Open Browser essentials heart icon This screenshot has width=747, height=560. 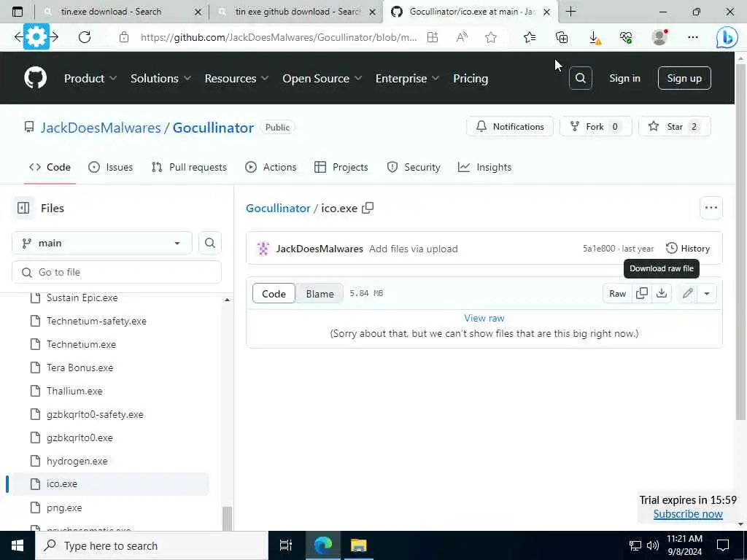point(627,37)
